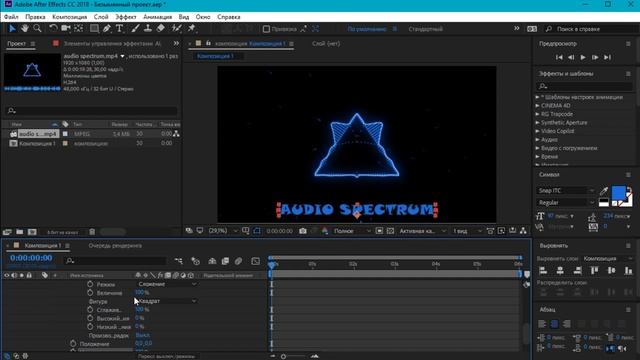The width and height of the screenshot is (640, 360).
Task: Select the Стандартный workspace
Action: point(425,29)
